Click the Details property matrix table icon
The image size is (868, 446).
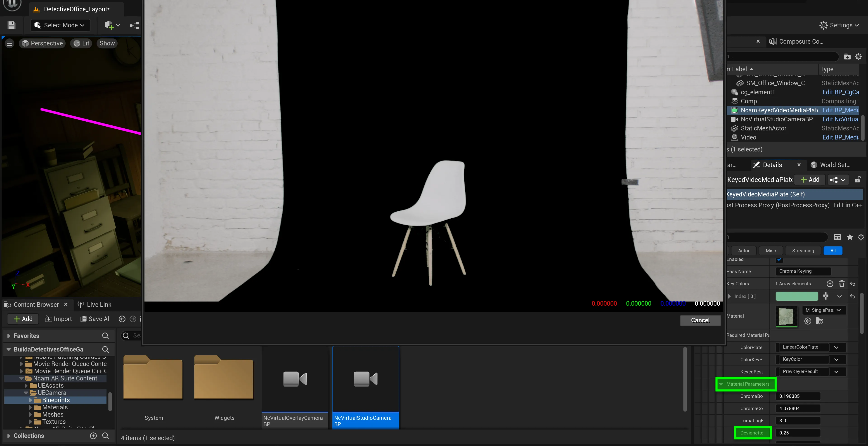[x=837, y=237]
